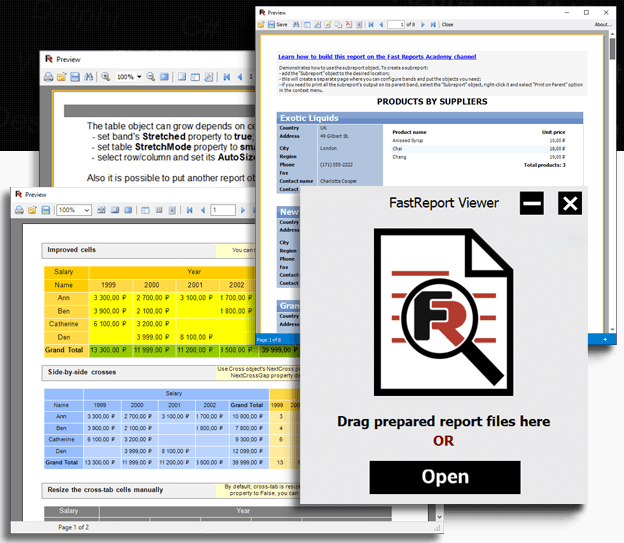Click 'Resize the cross-tab cells manually' label
The width and height of the screenshot is (624, 543).
(105, 490)
